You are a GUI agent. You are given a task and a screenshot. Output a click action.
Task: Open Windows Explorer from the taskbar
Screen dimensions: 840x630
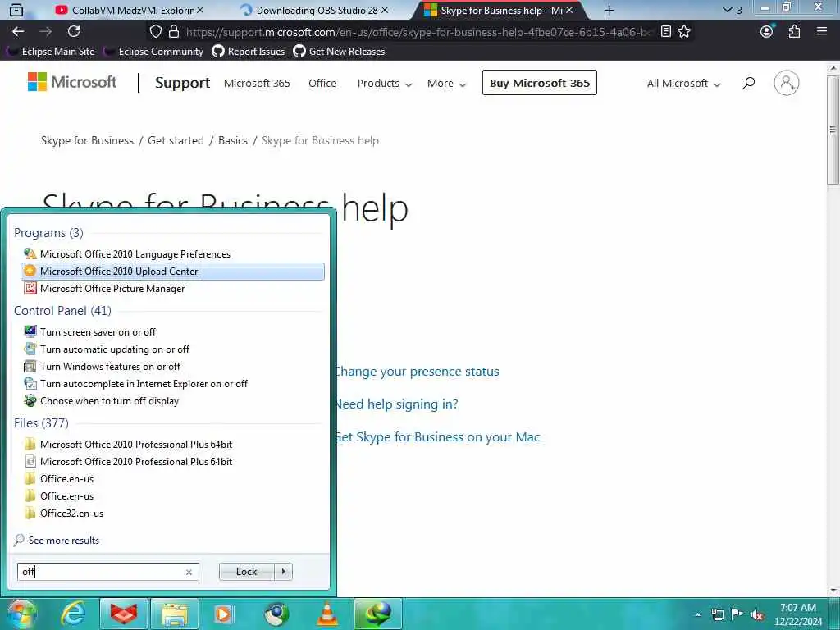click(x=175, y=614)
